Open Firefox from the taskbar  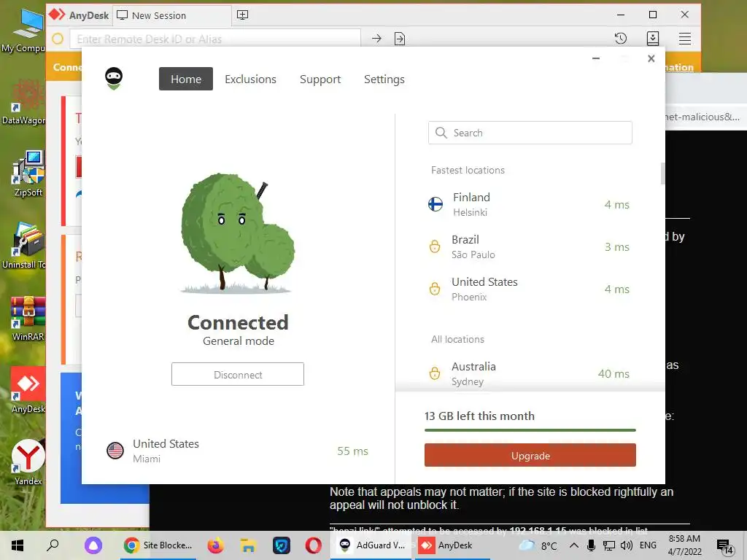tap(215, 545)
